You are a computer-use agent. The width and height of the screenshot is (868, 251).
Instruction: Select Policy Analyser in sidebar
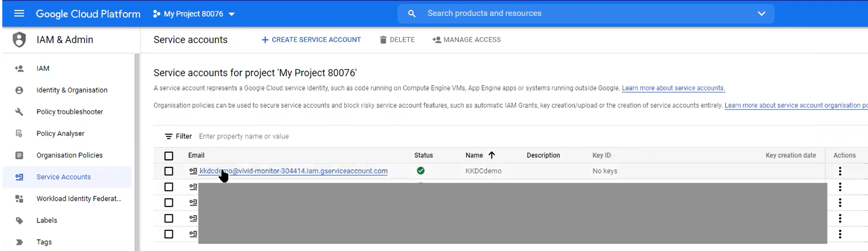[60, 133]
